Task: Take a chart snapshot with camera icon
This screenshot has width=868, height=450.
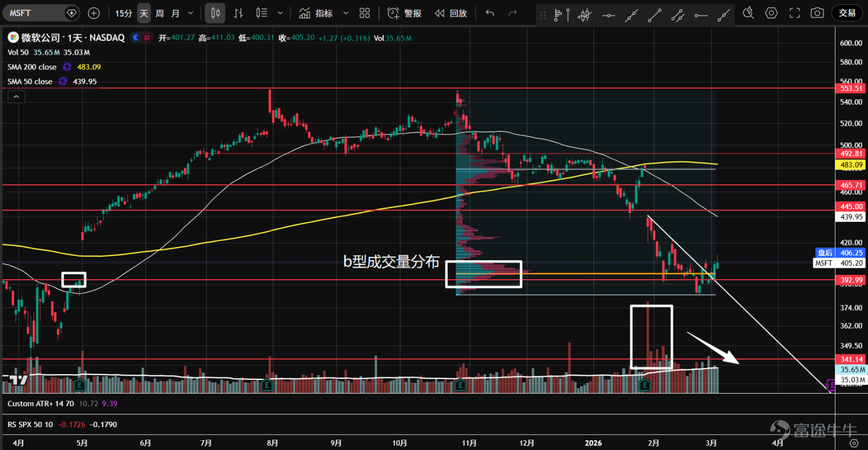Action: 818,13
